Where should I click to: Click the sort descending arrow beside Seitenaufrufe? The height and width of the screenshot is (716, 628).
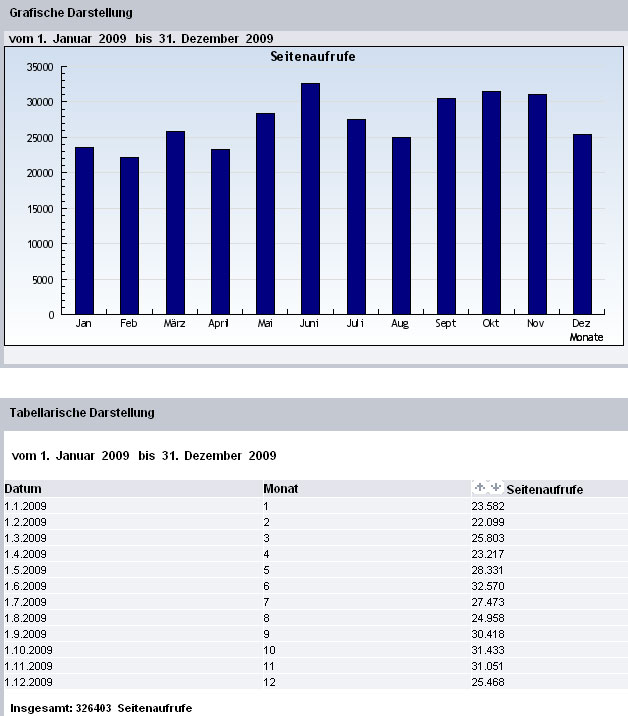494,487
